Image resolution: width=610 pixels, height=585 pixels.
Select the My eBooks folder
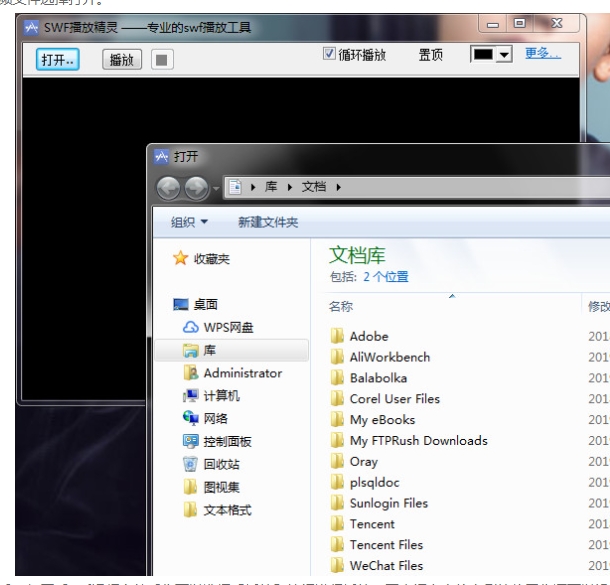[382, 420]
